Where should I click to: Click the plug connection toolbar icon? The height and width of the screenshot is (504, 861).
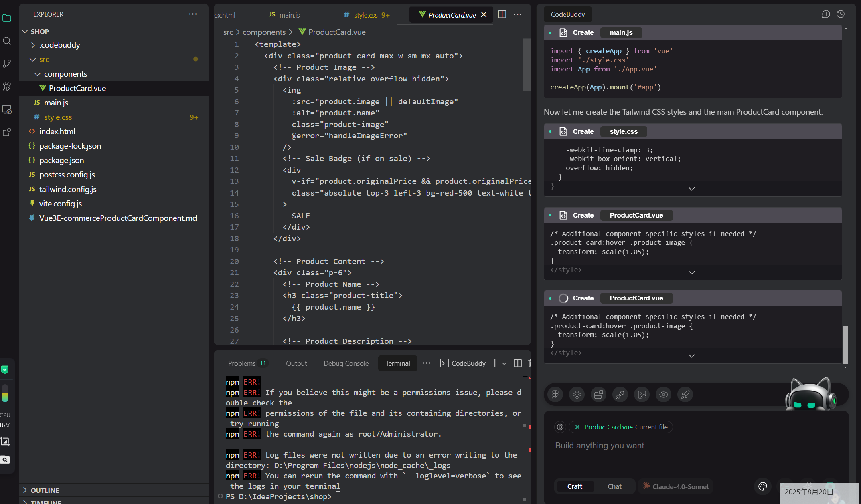(x=620, y=395)
